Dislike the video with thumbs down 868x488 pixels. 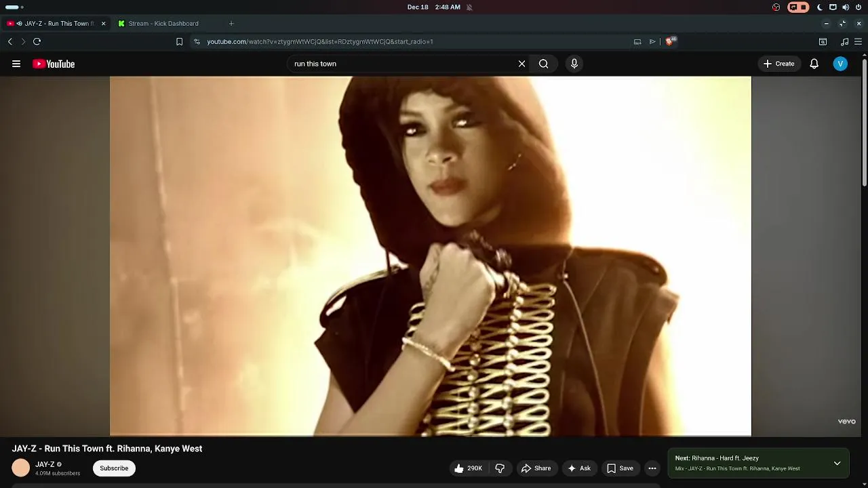pos(500,468)
